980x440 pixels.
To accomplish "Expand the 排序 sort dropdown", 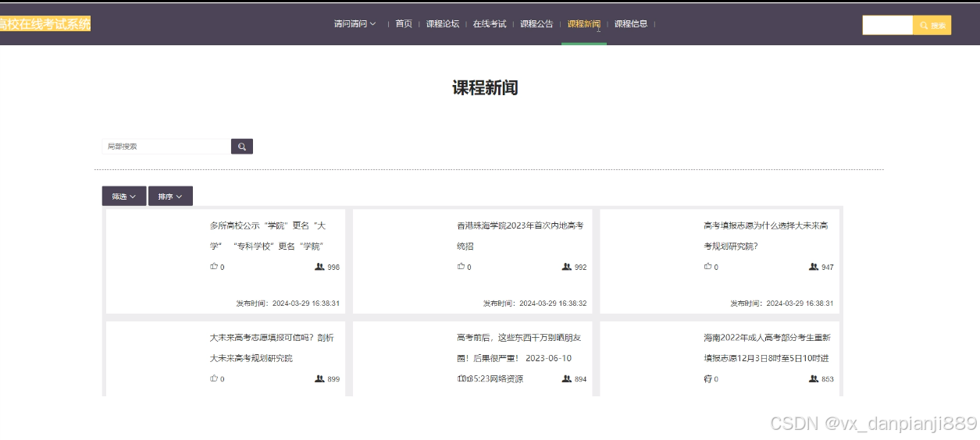I will [170, 197].
